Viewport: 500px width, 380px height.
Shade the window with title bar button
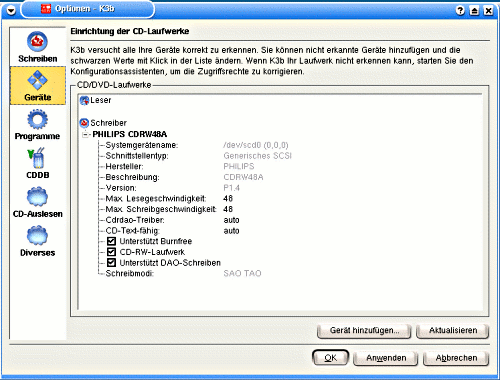point(474,11)
